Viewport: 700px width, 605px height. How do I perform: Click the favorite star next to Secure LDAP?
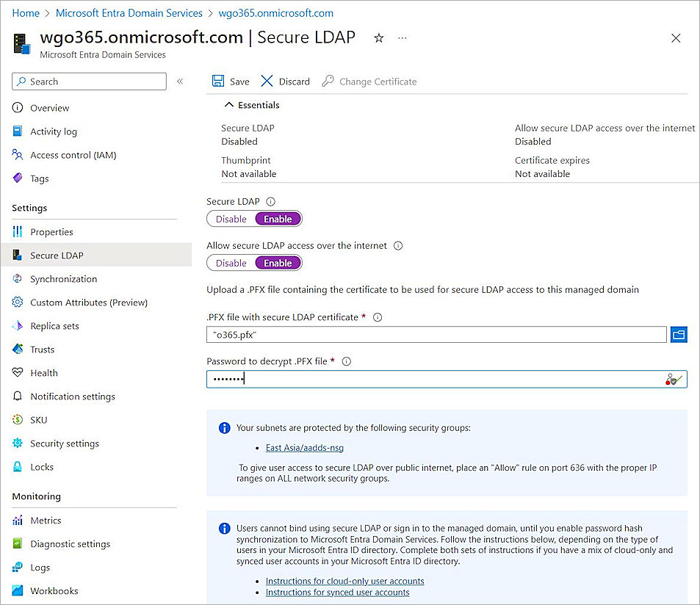(378, 37)
